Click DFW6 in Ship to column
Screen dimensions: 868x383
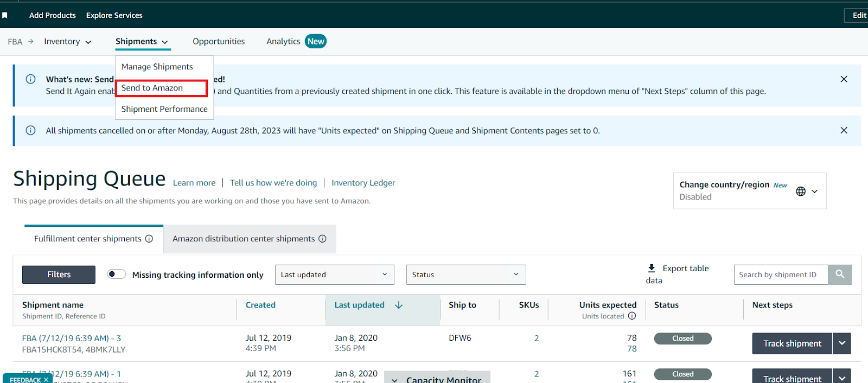(x=460, y=337)
